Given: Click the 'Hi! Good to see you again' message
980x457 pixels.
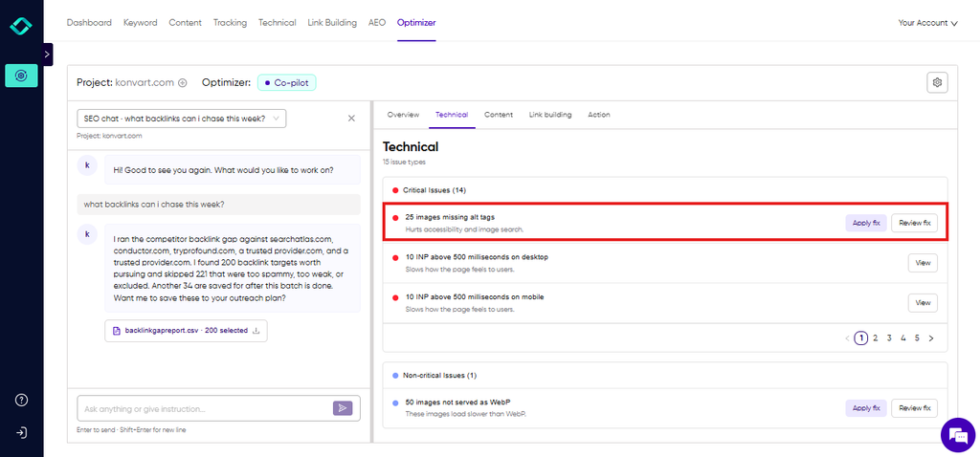Looking at the screenshot, I should click(x=233, y=170).
